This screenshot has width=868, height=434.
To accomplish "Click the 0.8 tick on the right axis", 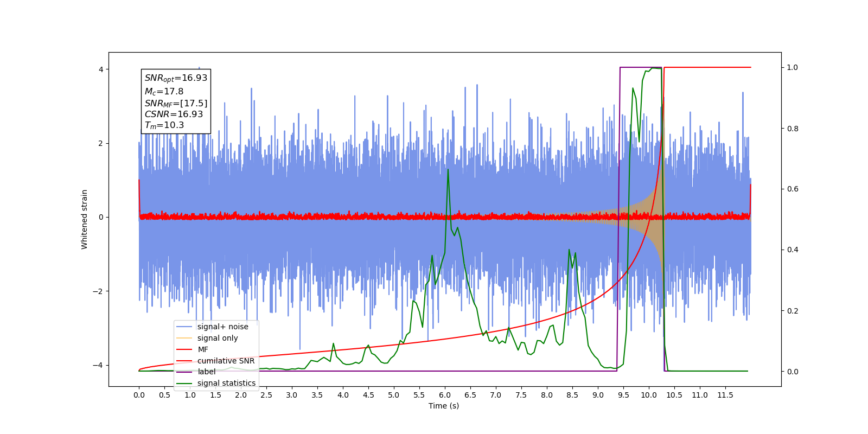I will click(793, 129).
